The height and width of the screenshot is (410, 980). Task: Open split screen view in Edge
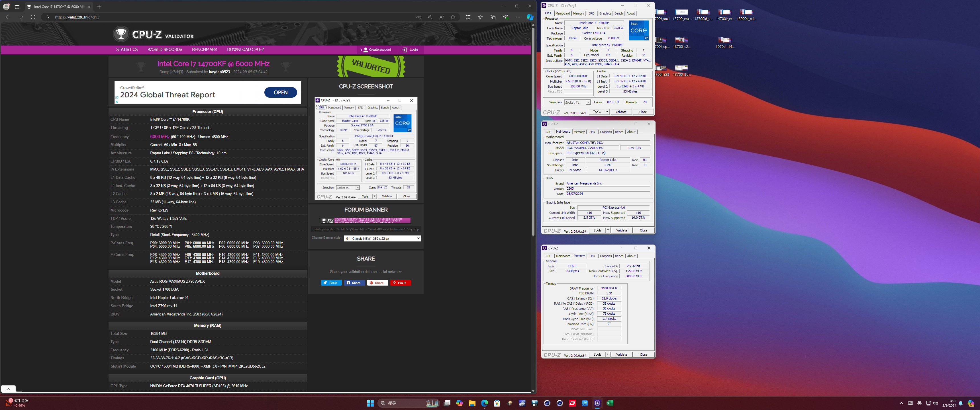[x=467, y=17]
